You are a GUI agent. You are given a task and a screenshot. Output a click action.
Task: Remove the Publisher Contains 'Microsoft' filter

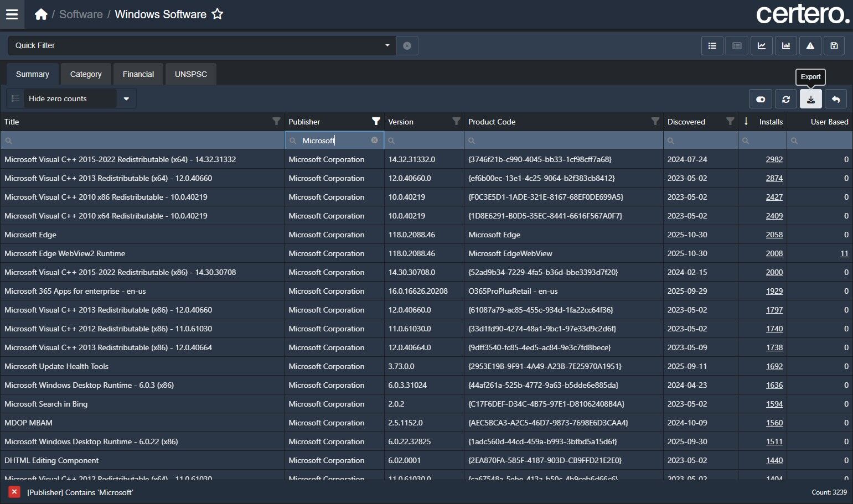(14, 492)
